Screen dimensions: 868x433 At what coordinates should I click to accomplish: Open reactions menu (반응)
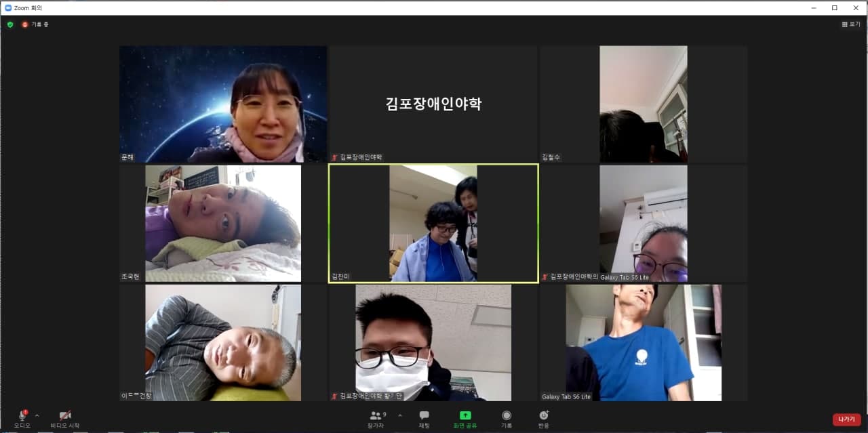(x=544, y=419)
